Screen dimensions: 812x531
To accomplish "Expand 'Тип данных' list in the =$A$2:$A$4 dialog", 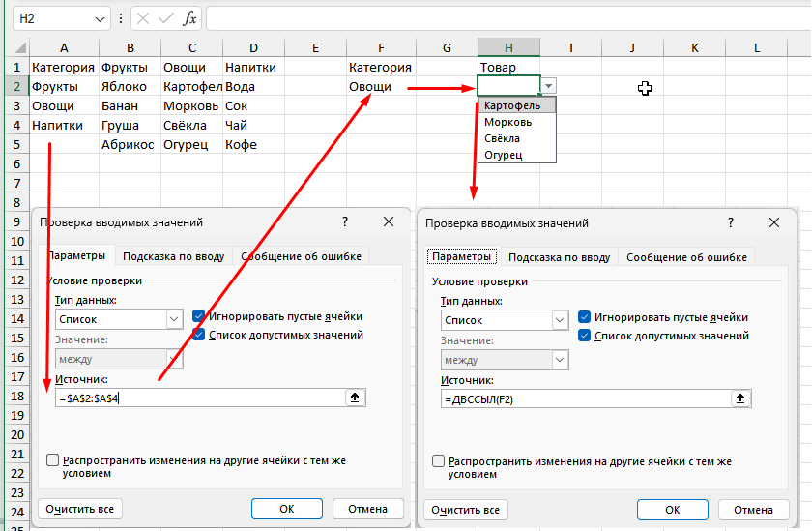I will tap(174, 318).
